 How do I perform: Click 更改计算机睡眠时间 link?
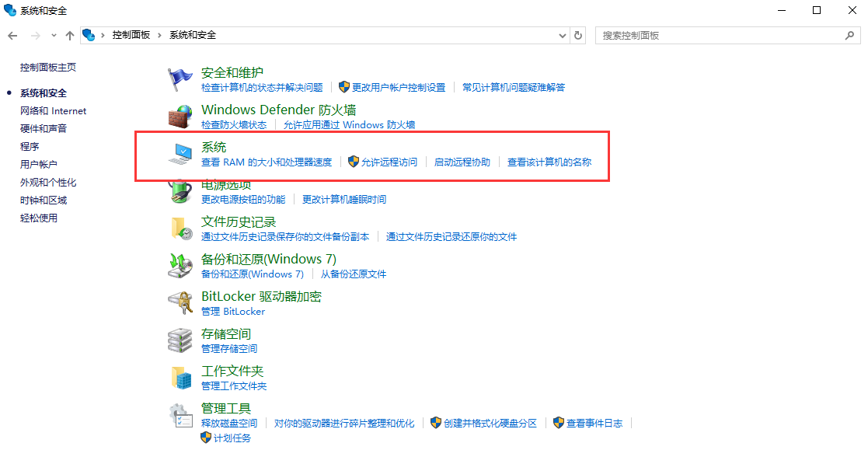pos(344,200)
